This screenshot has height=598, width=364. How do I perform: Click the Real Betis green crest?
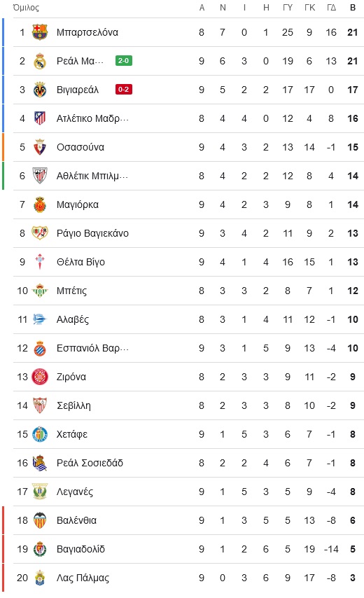click(x=40, y=291)
